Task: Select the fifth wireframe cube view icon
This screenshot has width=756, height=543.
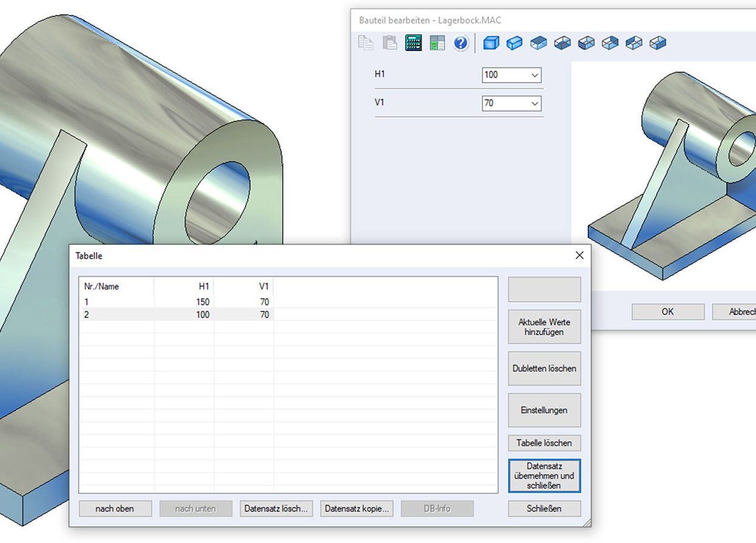Action: tap(586, 43)
